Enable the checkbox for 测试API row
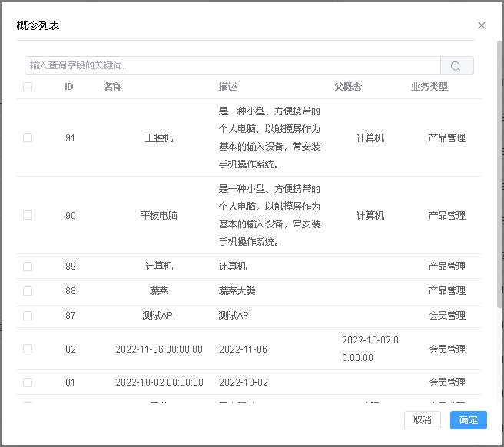 click(28, 316)
